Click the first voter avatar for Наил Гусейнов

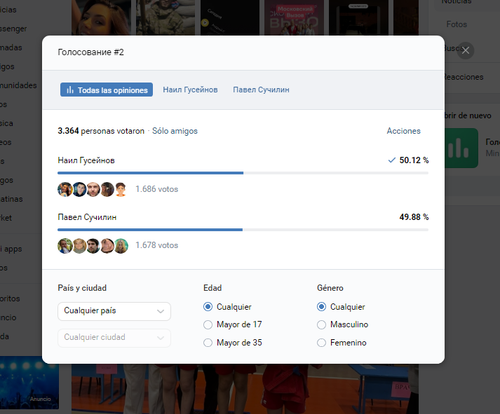coord(65,189)
